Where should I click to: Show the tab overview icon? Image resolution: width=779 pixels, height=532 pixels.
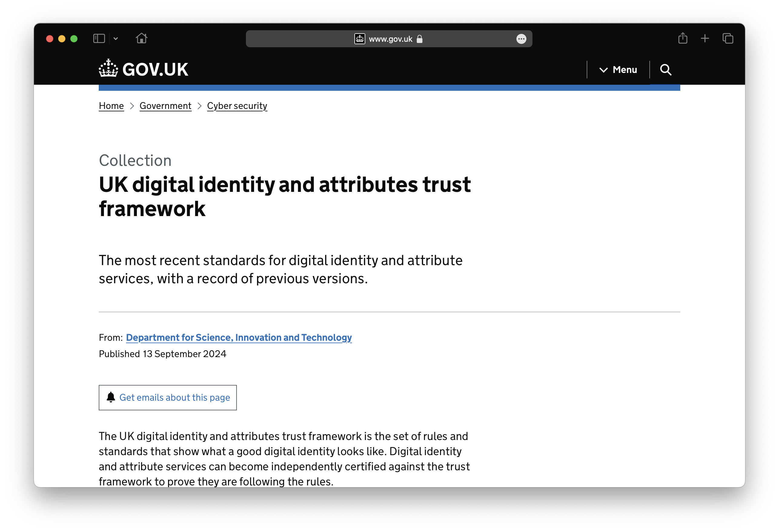[x=728, y=38]
